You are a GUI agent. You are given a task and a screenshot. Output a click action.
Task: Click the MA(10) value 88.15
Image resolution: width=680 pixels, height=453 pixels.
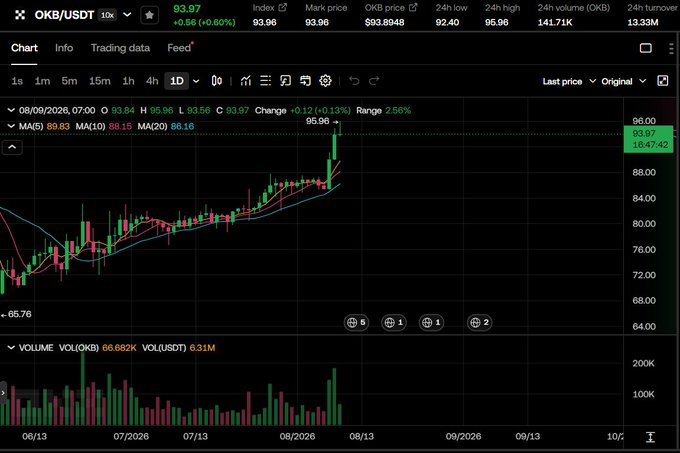click(x=120, y=126)
